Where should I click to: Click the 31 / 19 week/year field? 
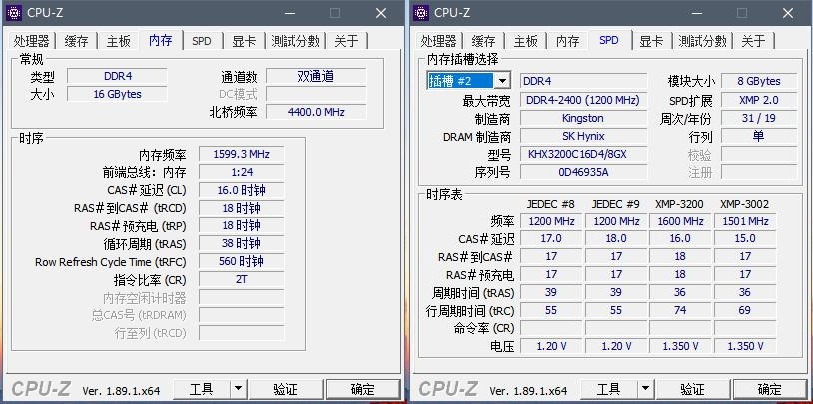pos(759,118)
